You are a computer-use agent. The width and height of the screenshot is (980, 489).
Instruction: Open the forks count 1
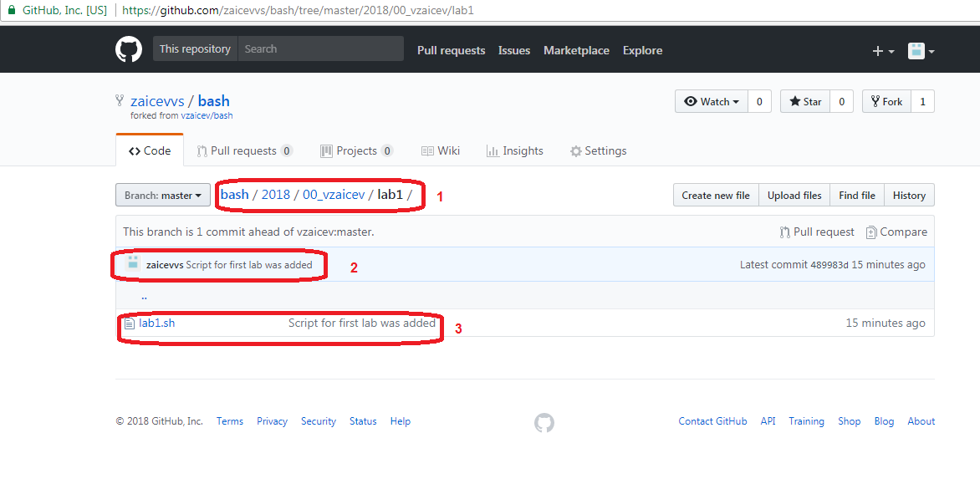[922, 102]
